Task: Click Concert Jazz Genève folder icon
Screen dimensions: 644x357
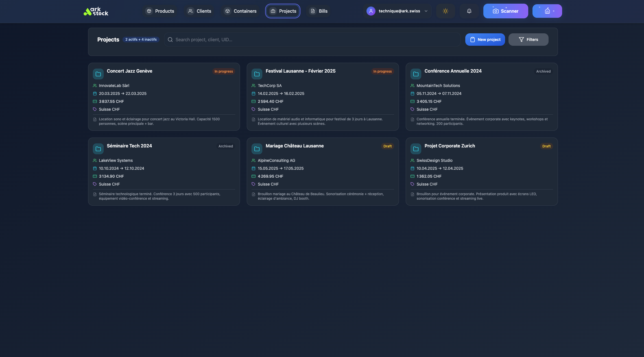Action: coord(98,74)
